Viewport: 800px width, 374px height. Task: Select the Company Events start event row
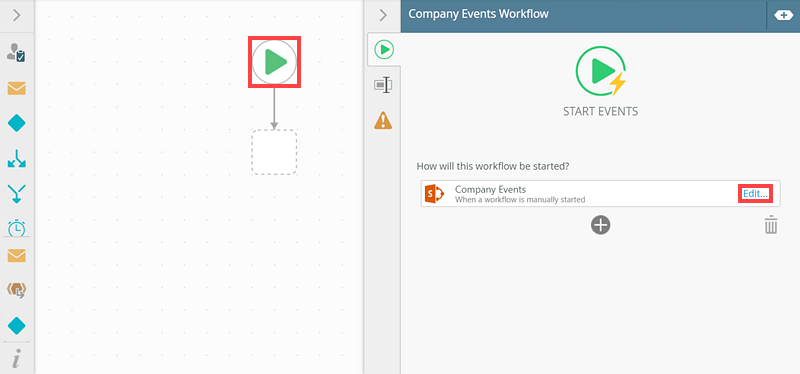coord(601,193)
